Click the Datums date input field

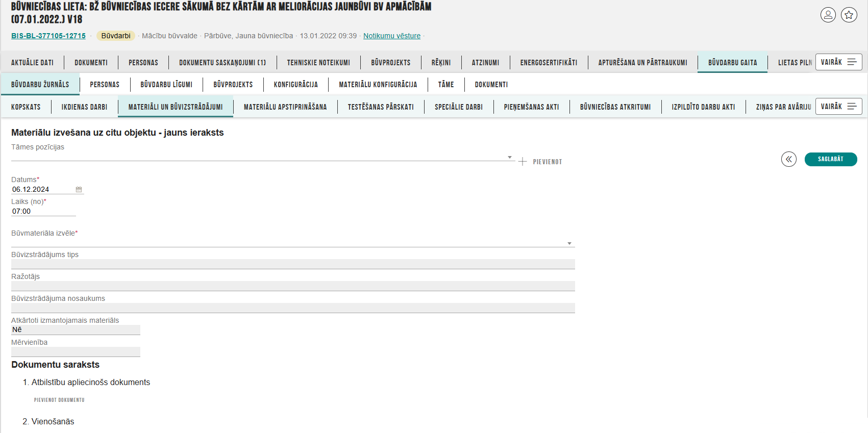click(x=42, y=190)
